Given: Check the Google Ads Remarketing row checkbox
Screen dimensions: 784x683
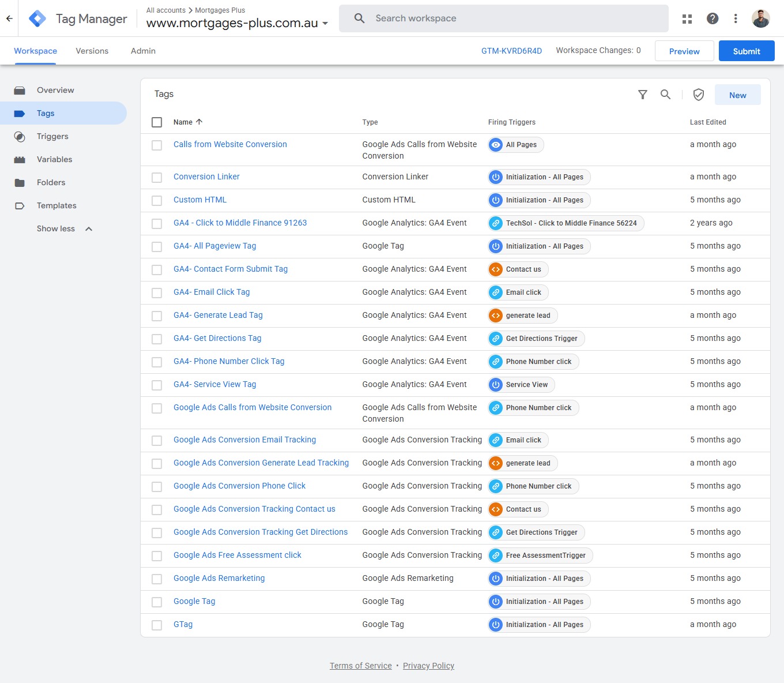Looking at the screenshot, I should point(157,579).
